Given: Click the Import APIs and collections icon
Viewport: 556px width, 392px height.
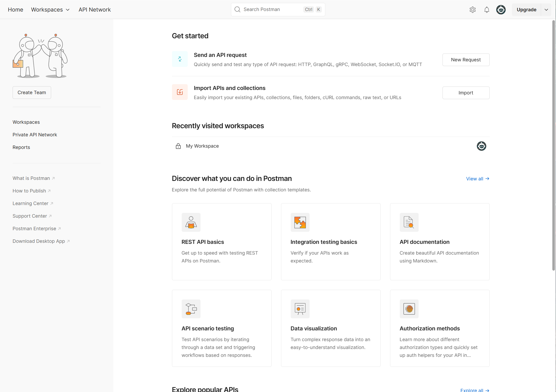Looking at the screenshot, I should tap(180, 92).
